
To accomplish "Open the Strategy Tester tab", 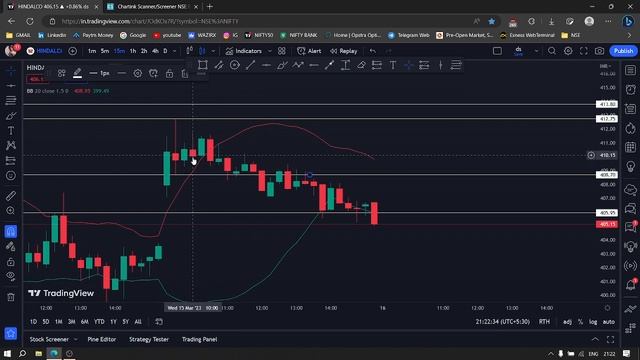I will (149, 339).
